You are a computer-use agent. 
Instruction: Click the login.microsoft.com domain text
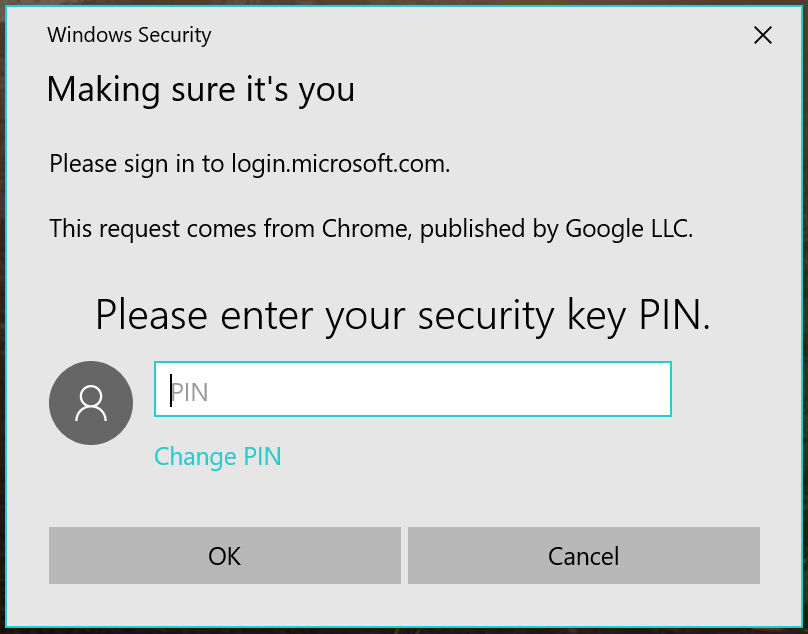tap(340, 163)
